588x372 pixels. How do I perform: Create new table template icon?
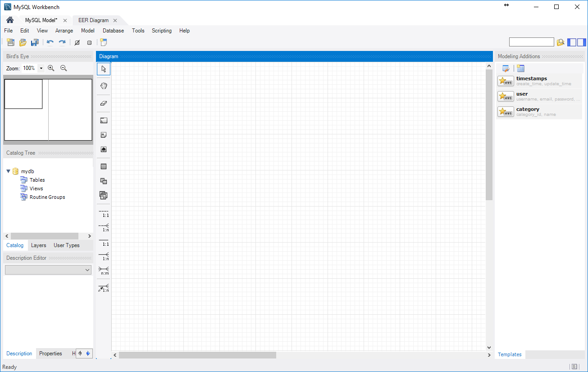click(x=520, y=69)
